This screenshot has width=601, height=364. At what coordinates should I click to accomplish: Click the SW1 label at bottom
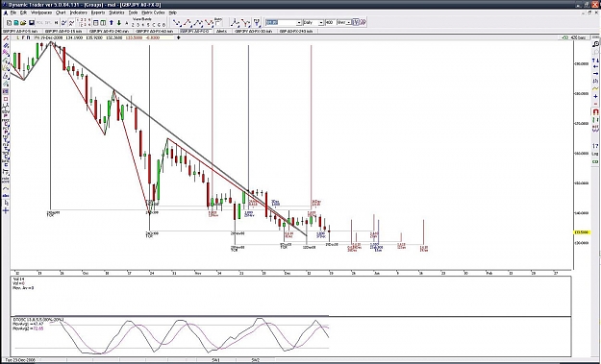[215, 360]
